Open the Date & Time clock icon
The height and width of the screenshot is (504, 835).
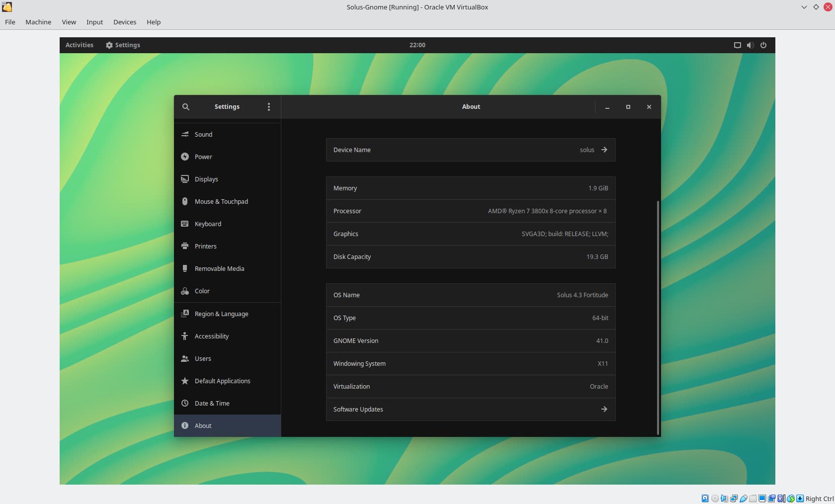[x=185, y=403]
